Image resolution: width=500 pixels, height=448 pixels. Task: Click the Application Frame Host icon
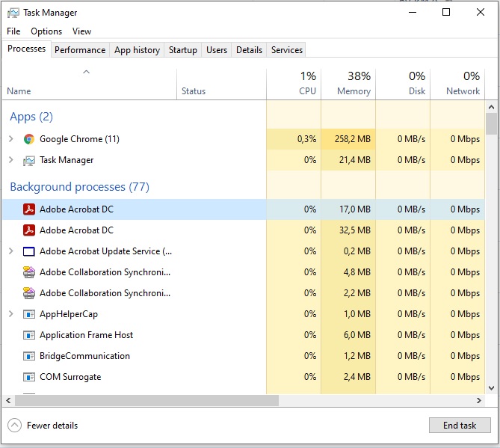click(29, 335)
